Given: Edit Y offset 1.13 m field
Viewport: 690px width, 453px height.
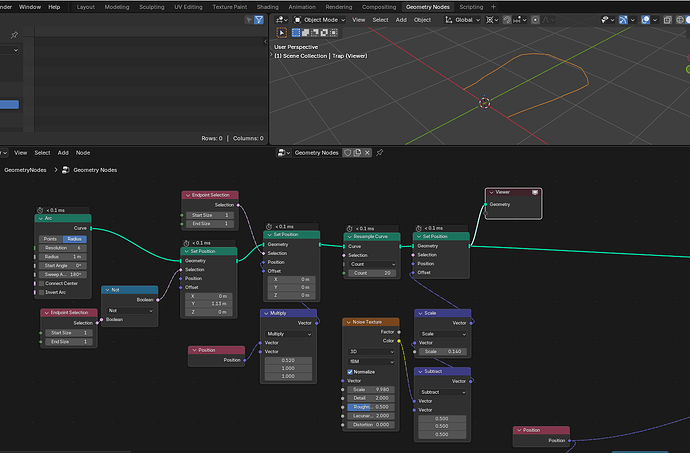Looking at the screenshot, I should [209, 304].
